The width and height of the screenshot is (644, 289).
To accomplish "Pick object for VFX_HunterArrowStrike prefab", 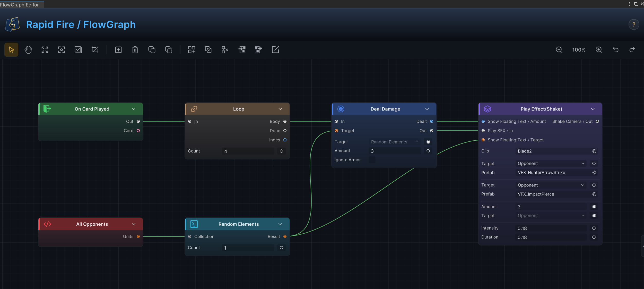I will (x=594, y=173).
